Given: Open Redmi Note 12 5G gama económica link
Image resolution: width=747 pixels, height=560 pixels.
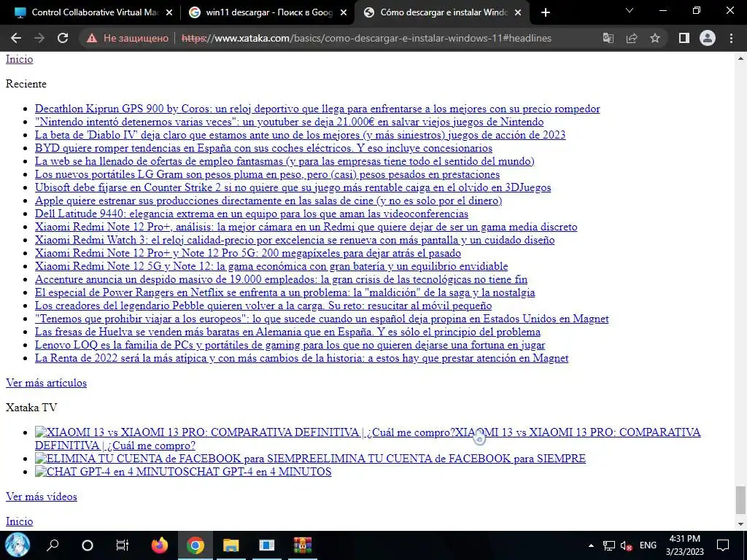Looking at the screenshot, I should (271, 266).
